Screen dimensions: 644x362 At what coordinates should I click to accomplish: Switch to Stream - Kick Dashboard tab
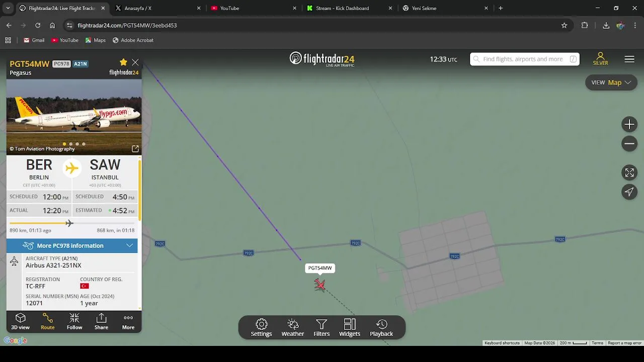(x=350, y=8)
